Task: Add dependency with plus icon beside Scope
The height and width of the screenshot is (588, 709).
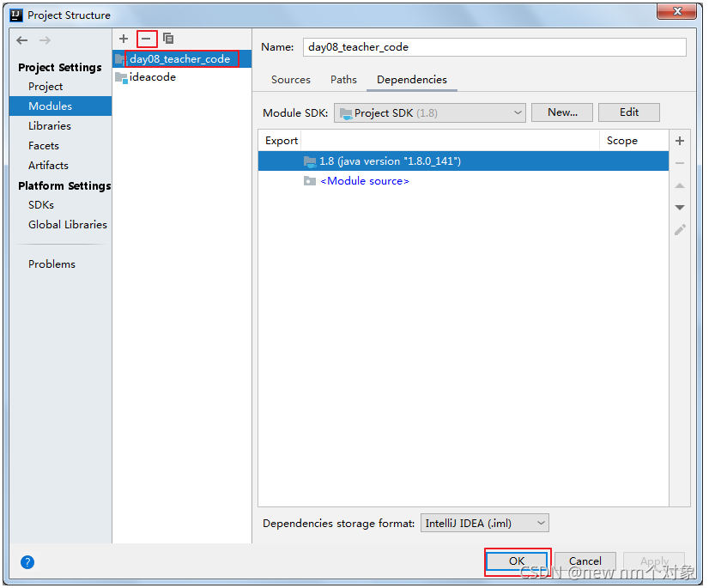Action: 679,141
